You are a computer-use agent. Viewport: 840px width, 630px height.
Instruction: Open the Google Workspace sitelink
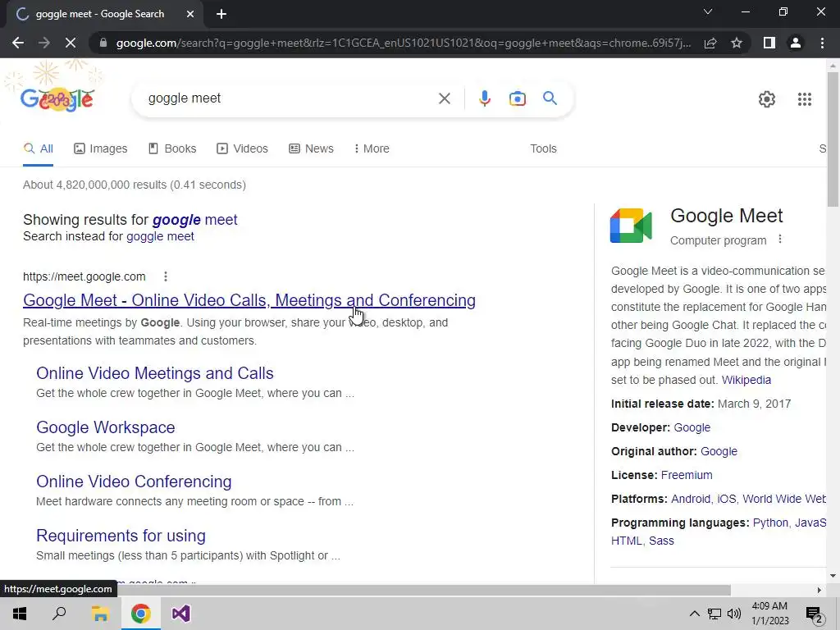pos(106,427)
